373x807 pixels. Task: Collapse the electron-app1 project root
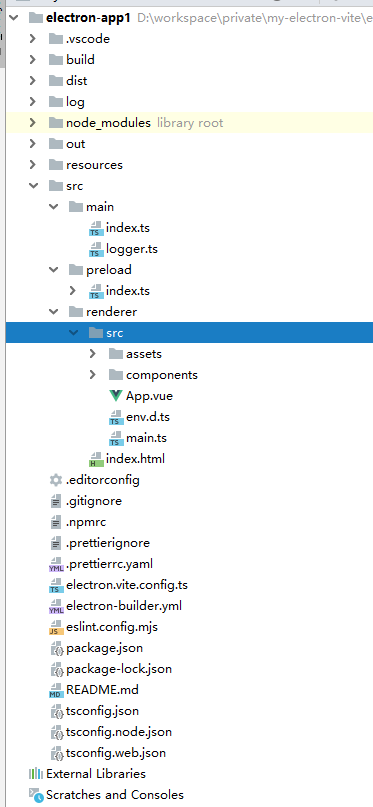point(13,18)
